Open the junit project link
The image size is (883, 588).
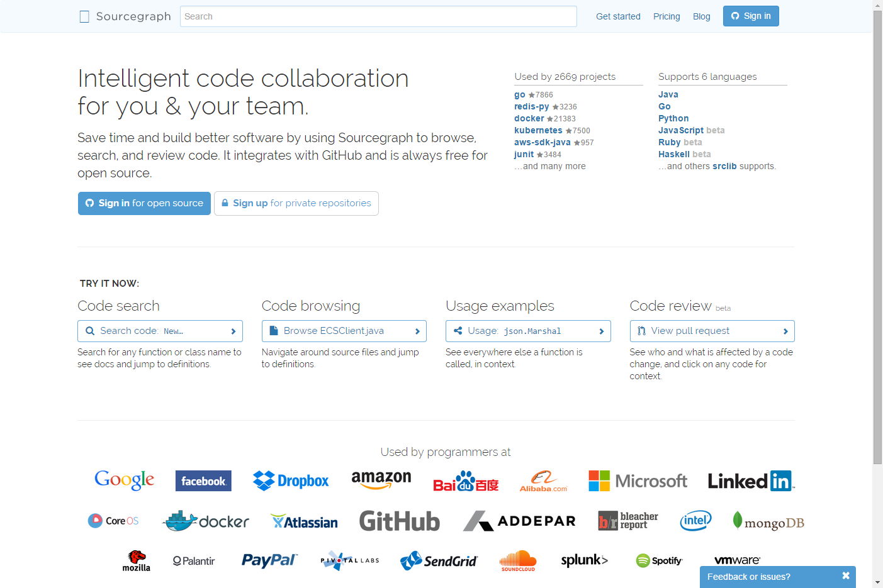coord(524,154)
